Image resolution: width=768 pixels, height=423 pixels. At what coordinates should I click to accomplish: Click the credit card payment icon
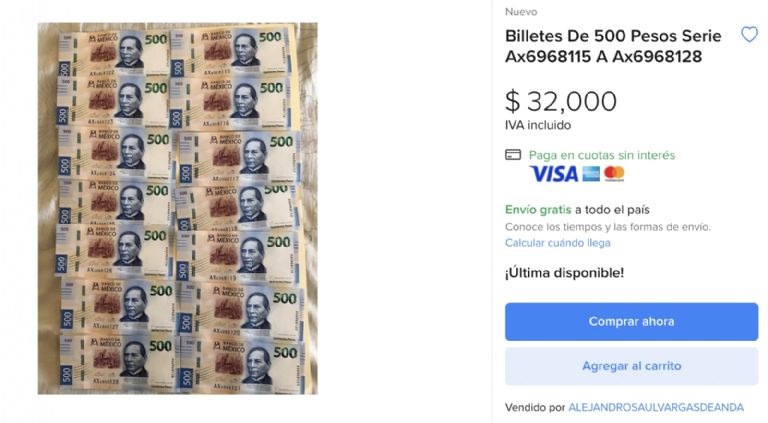(x=513, y=155)
